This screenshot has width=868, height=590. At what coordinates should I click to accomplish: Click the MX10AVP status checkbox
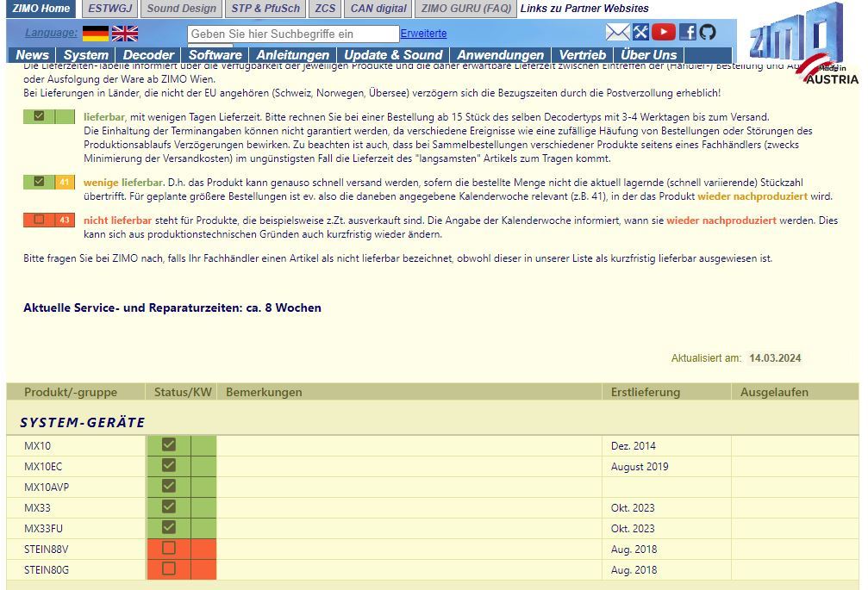169,486
